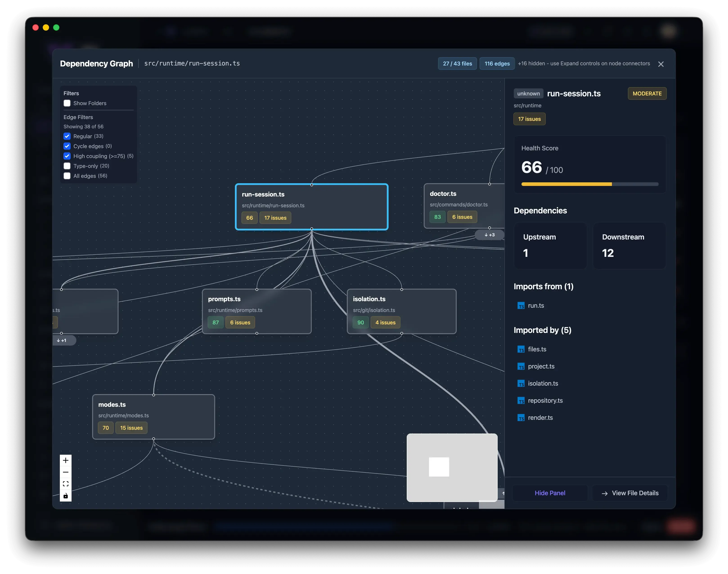Close the Dependency Graph dialog
This screenshot has width=728, height=574.
point(661,64)
